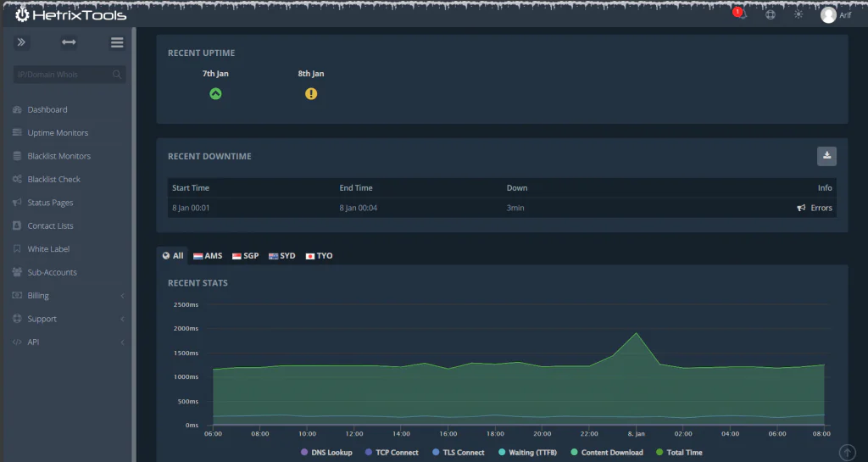The image size is (868, 462).
Task: Expand the Support submenu chevron
Action: [x=122, y=320]
